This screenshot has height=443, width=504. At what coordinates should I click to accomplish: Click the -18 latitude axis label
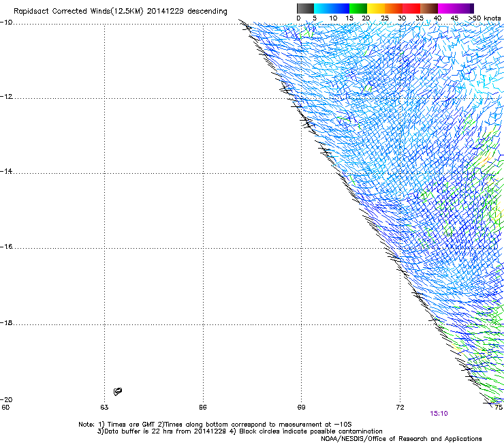[x=6, y=322]
